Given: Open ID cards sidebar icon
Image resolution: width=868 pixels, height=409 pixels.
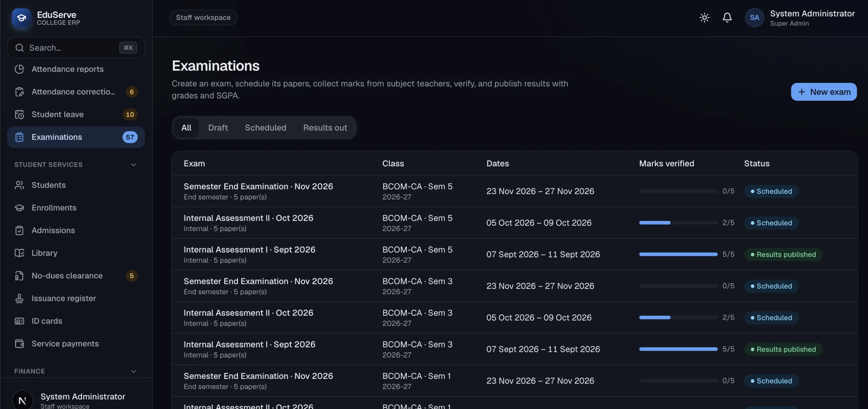Looking at the screenshot, I should (x=19, y=321).
